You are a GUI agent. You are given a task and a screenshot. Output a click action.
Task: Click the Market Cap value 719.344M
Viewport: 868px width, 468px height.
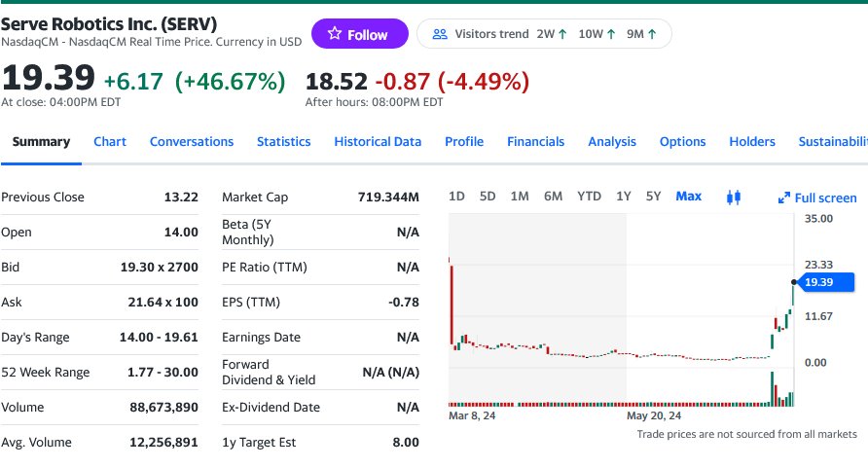[388, 197]
